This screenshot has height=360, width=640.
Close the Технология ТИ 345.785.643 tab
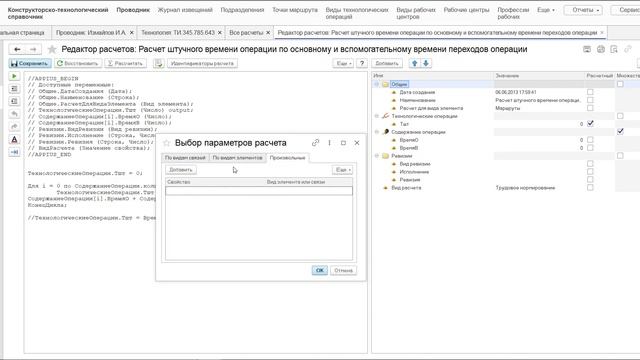pyautogui.click(x=220, y=33)
